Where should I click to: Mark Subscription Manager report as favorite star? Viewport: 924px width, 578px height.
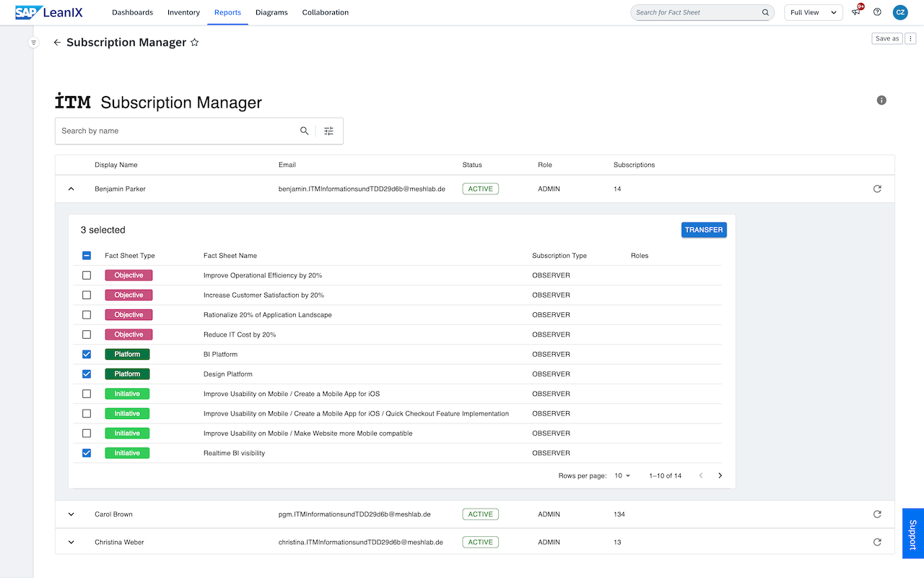pyautogui.click(x=194, y=43)
